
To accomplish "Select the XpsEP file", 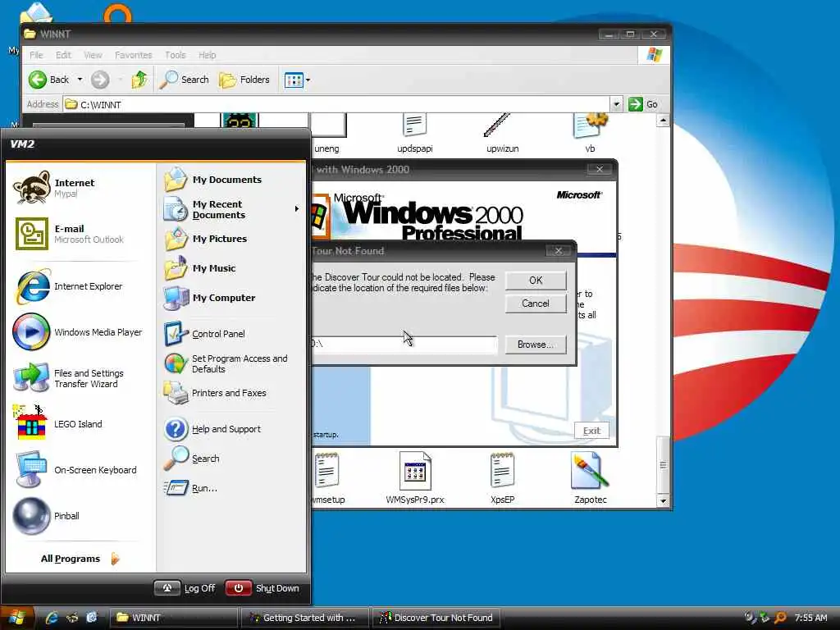I will (502, 478).
